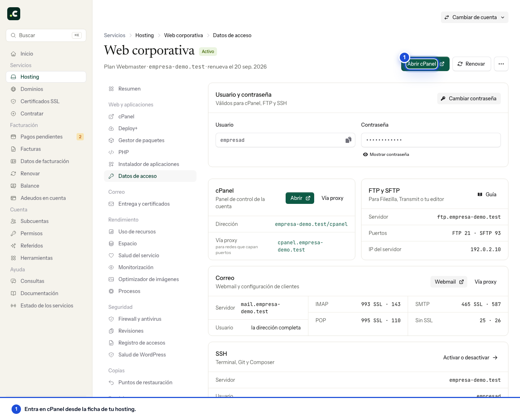Click the pending payments badge showing 2

80,137
